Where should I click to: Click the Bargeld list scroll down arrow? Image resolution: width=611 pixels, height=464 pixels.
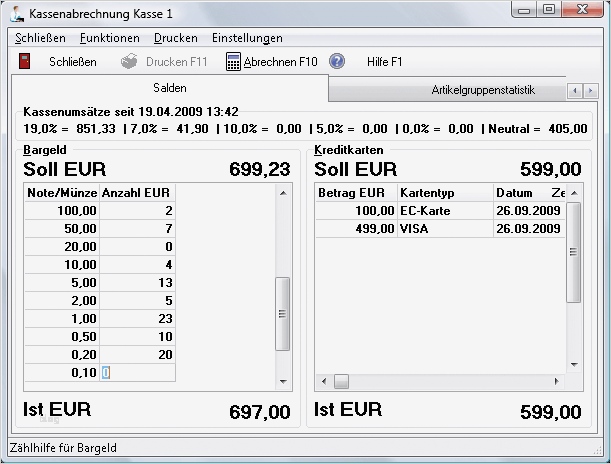pos(283,381)
